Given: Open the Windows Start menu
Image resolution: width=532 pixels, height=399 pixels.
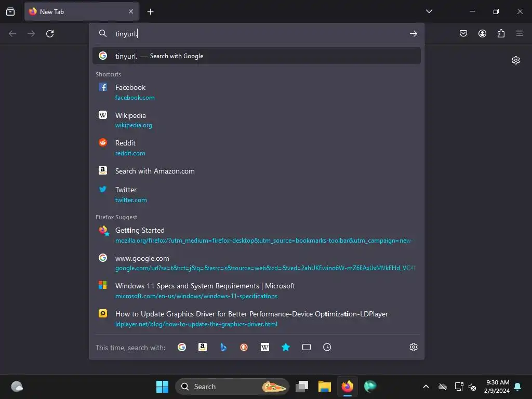Looking at the screenshot, I should [x=162, y=387].
